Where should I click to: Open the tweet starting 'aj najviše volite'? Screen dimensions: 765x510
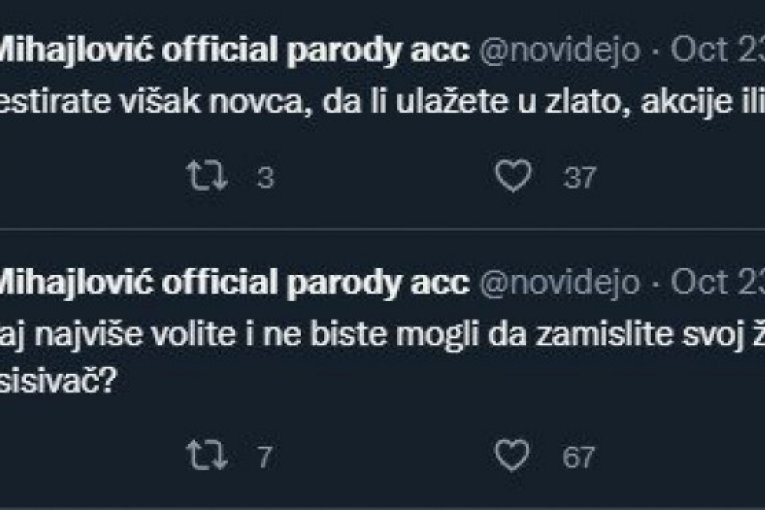(x=300, y=335)
